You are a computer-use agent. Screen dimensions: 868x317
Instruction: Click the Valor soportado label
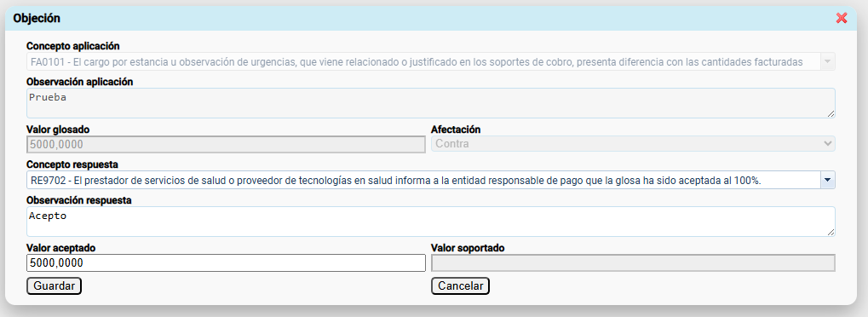click(x=468, y=248)
